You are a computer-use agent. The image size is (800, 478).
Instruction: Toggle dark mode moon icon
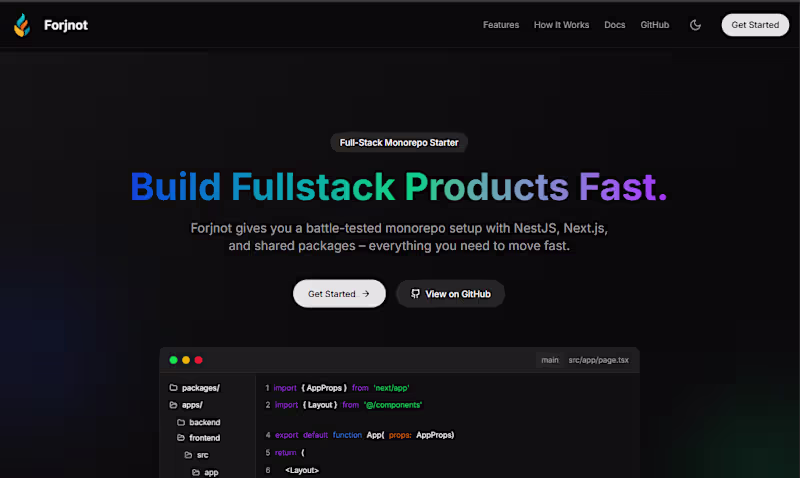[x=695, y=25]
